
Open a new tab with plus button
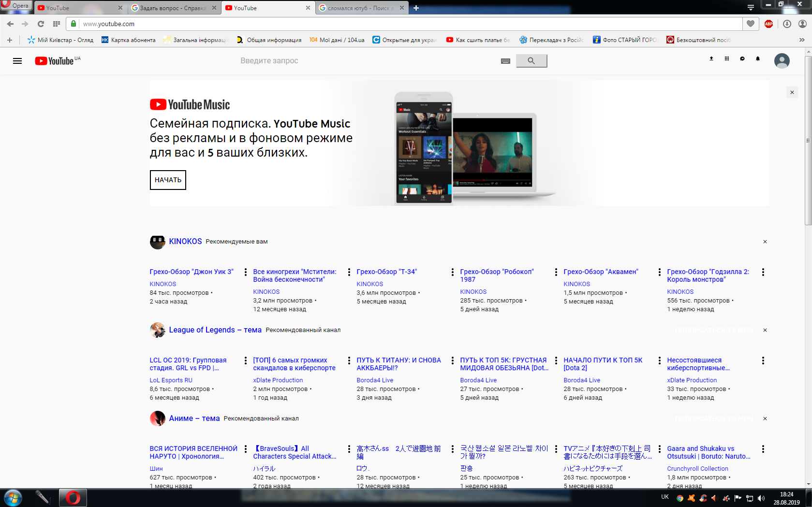416,8
